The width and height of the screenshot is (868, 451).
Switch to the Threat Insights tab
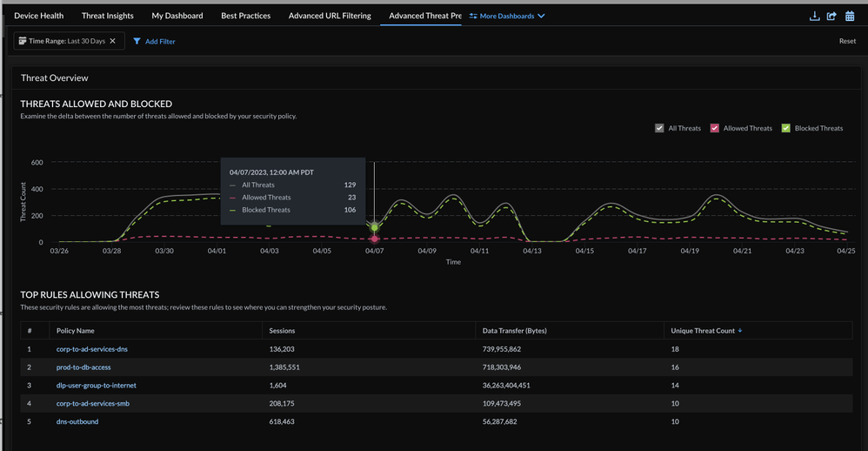(x=107, y=16)
